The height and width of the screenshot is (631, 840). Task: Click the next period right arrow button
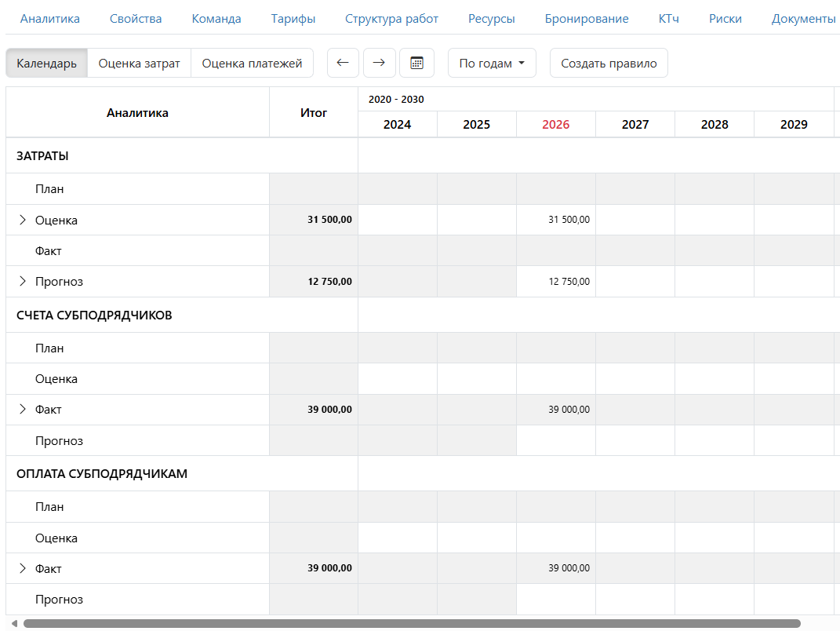coord(379,64)
